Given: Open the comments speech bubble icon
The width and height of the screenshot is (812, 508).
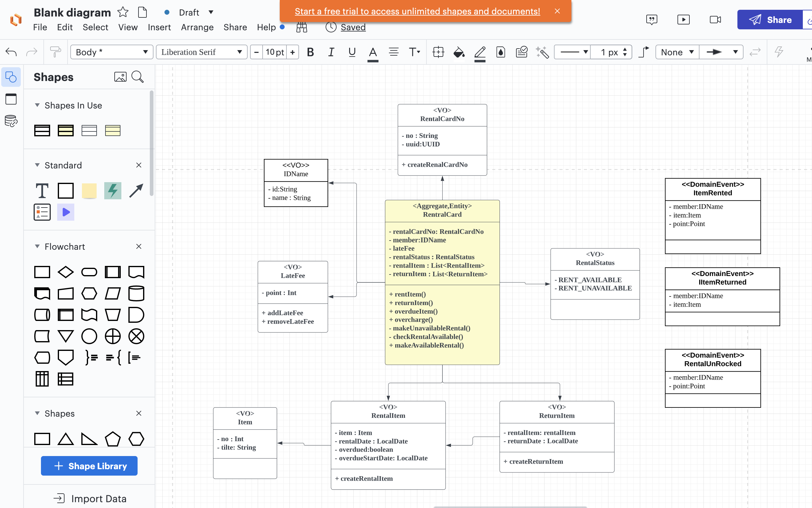Looking at the screenshot, I should click(651, 20).
